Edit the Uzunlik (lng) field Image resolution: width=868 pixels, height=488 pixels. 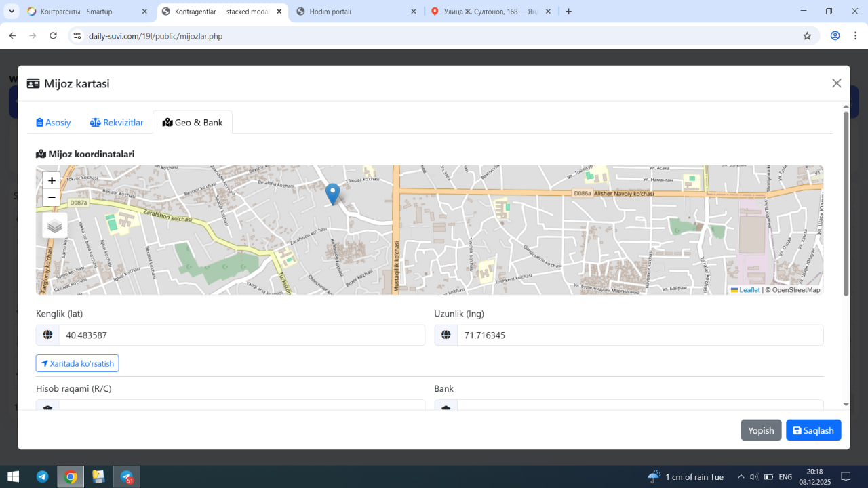(639, 335)
